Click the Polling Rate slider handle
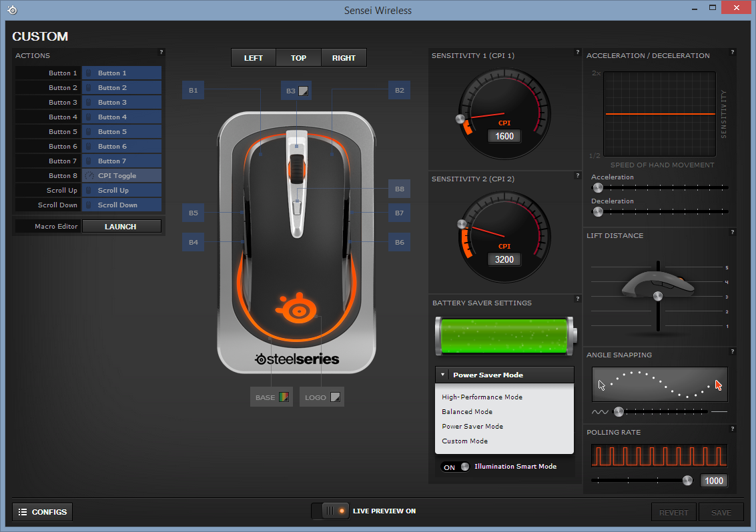 coord(687,481)
